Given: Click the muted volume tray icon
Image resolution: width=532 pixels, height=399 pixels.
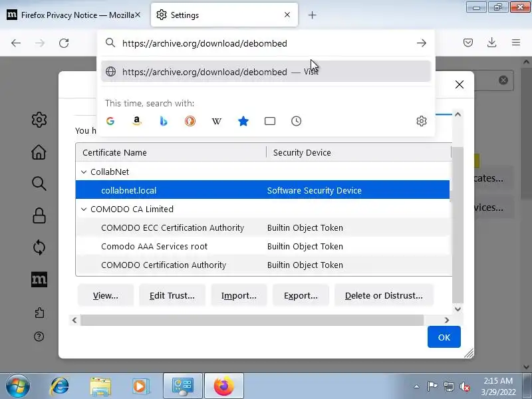Looking at the screenshot, I should (x=464, y=386).
